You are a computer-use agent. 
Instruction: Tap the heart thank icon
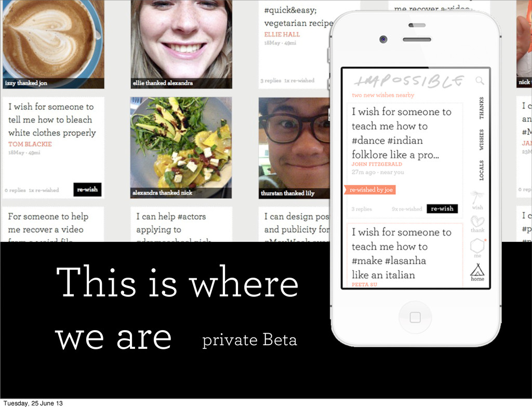[477, 224]
